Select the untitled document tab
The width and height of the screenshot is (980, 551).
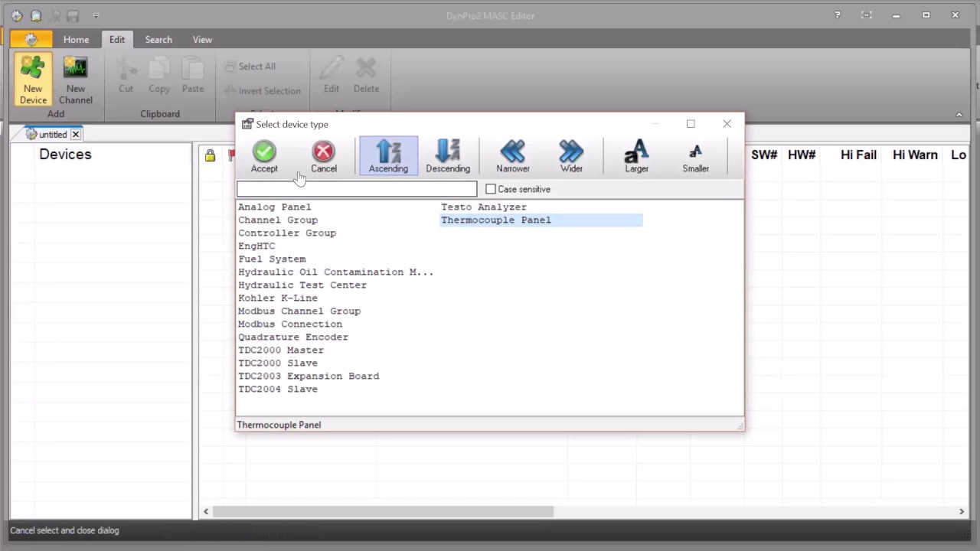click(53, 135)
